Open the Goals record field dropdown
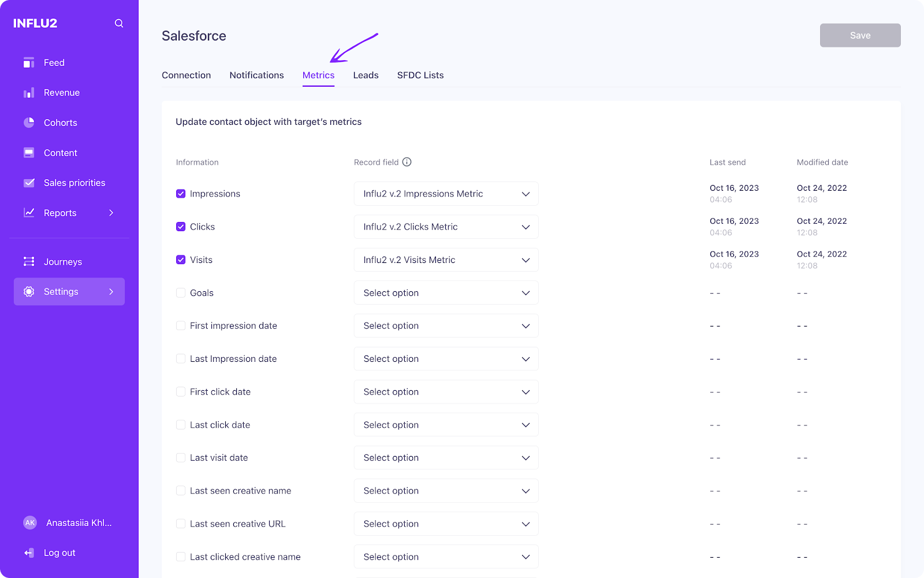 click(x=446, y=292)
